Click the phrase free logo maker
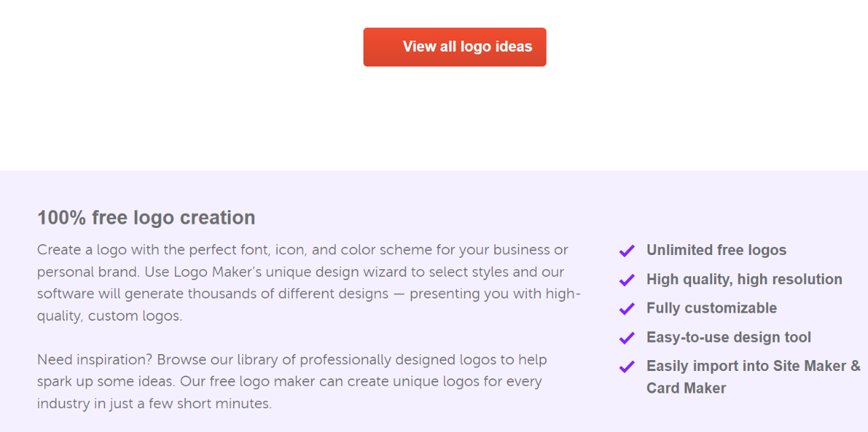 click(263, 382)
